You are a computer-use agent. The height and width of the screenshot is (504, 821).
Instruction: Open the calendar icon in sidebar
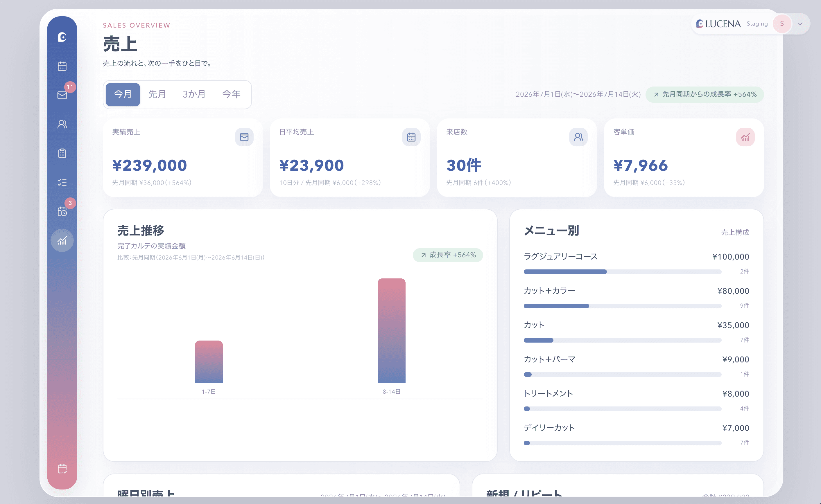tap(62, 66)
